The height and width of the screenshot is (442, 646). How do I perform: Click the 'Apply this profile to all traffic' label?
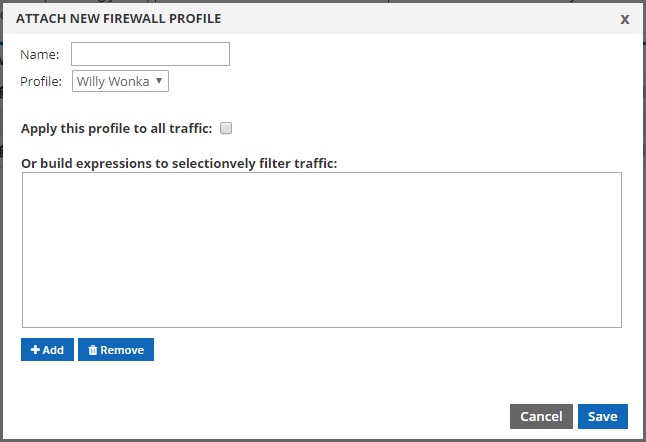pyautogui.click(x=117, y=129)
